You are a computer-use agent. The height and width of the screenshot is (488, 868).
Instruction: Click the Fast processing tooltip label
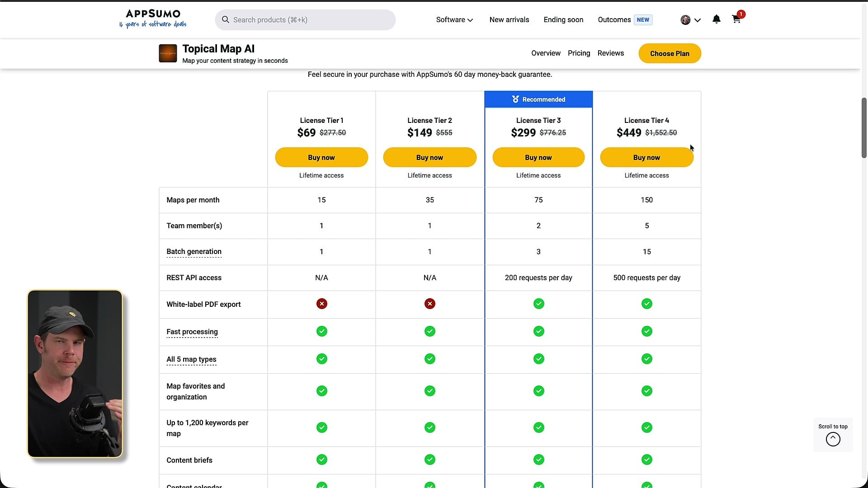192,332
